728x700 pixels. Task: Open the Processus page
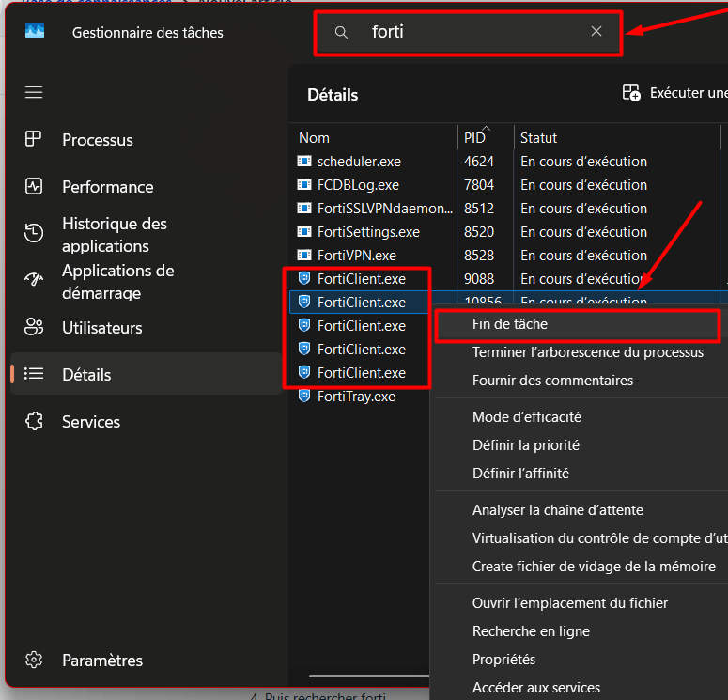tap(147, 140)
